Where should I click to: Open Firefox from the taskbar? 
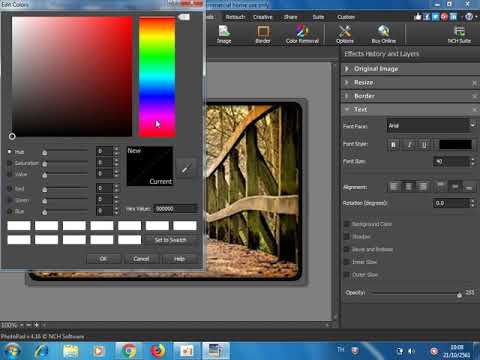(x=158, y=351)
